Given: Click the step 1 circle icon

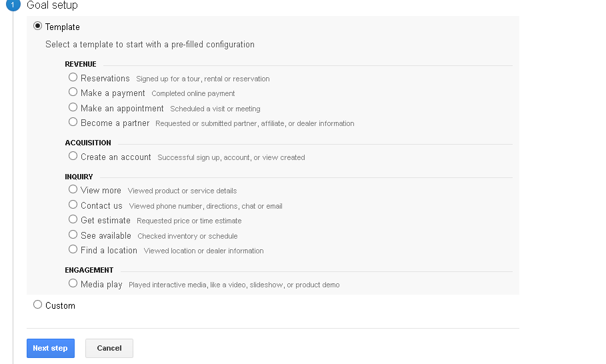Looking at the screenshot, I should point(16,5).
